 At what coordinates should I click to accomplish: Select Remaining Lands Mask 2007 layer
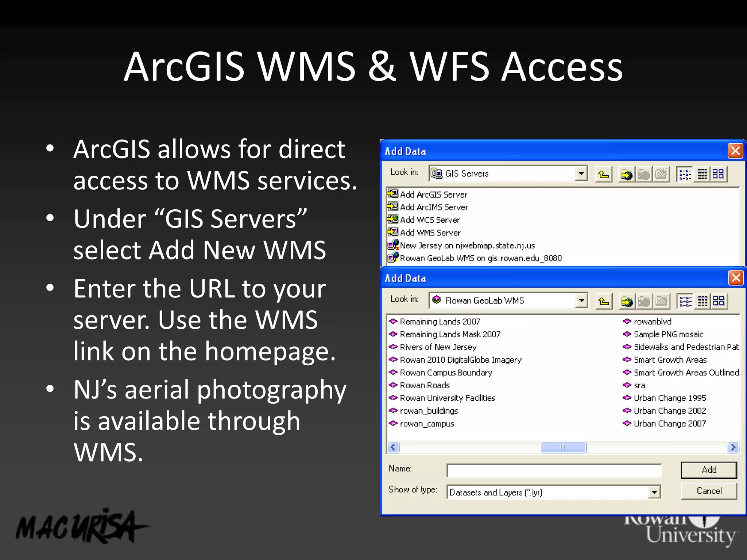(x=445, y=334)
